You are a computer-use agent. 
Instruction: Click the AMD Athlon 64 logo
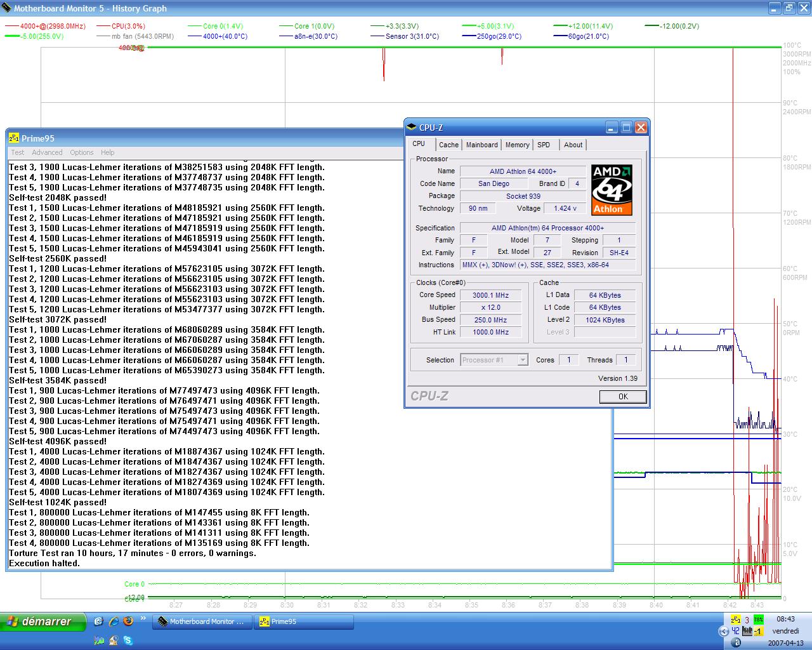pos(612,190)
